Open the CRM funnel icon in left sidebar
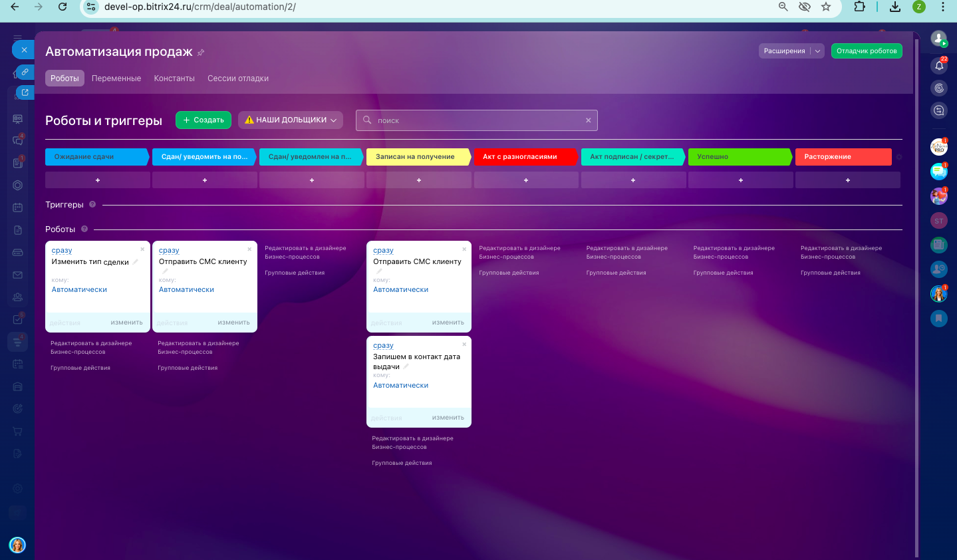957x560 pixels. [18, 342]
